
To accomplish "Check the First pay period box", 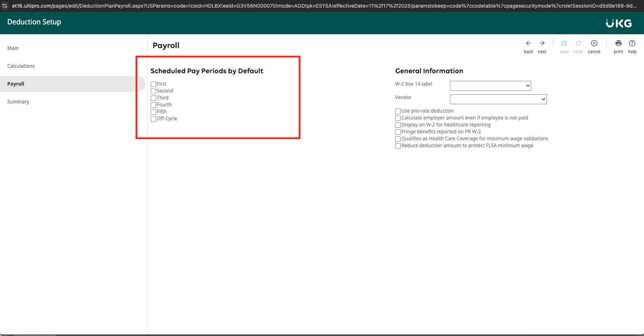I will pyautogui.click(x=153, y=84).
